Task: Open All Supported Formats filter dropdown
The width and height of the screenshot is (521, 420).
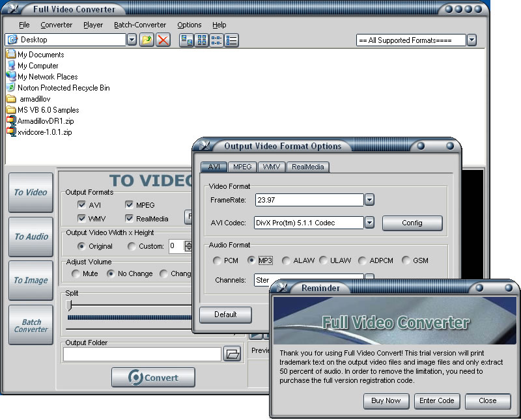Action: [x=472, y=40]
